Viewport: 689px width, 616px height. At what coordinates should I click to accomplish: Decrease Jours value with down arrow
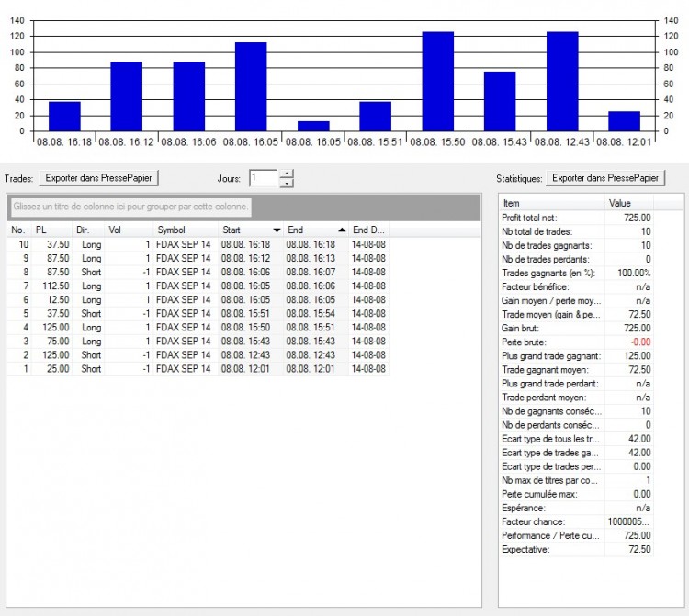[287, 183]
